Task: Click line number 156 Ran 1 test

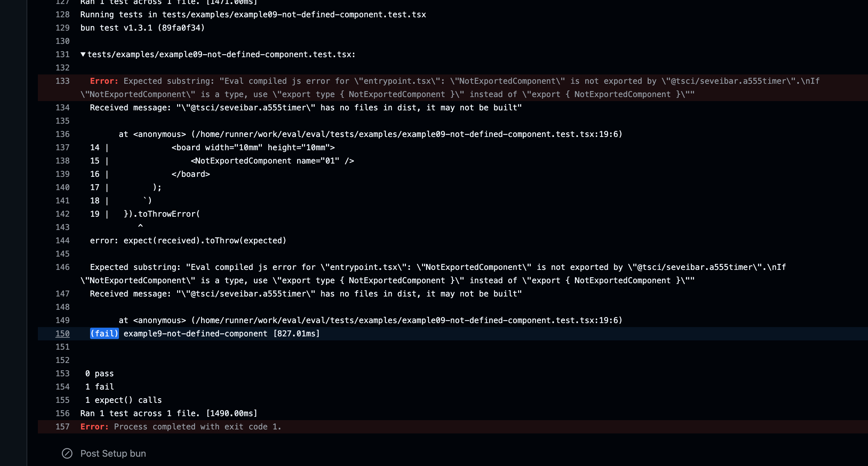Action: (62, 413)
